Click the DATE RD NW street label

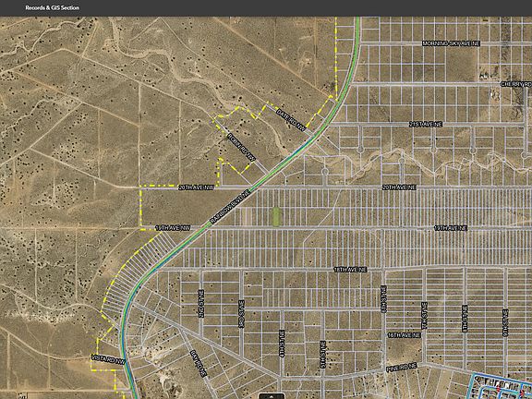click(291, 119)
